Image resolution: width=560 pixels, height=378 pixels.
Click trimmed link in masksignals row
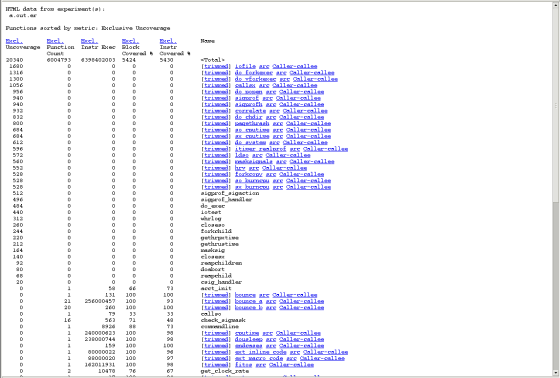click(x=216, y=161)
